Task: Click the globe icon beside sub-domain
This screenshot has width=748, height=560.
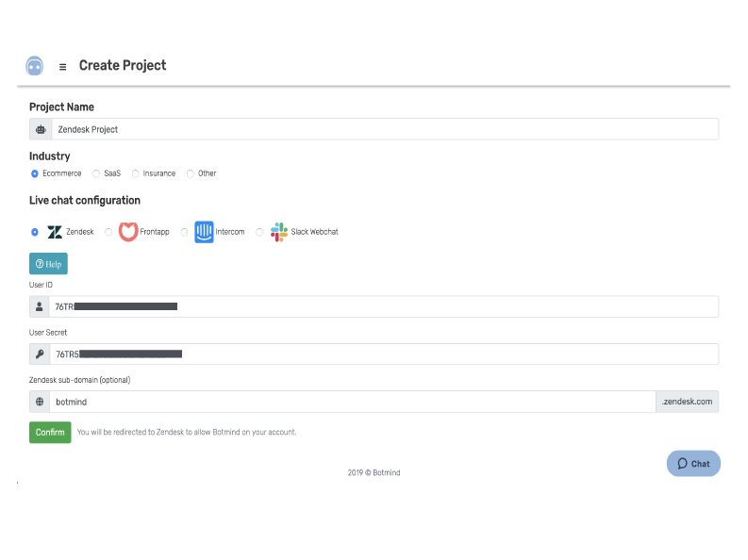Action: (40, 402)
